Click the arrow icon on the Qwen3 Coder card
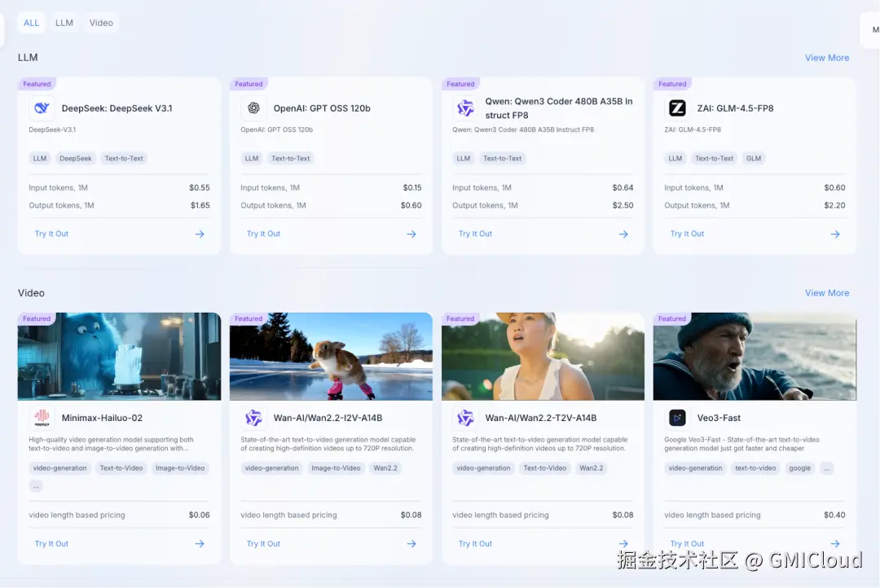Image resolution: width=880 pixels, height=588 pixels. [623, 234]
